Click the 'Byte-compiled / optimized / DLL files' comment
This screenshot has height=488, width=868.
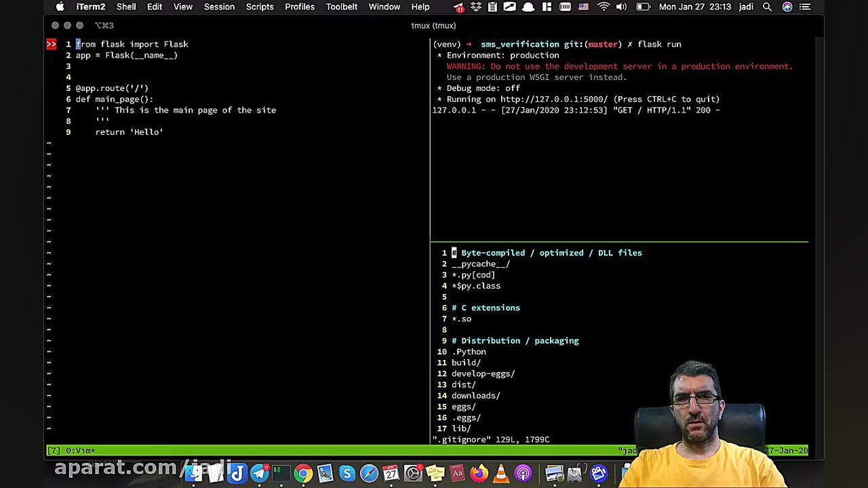(547, 253)
